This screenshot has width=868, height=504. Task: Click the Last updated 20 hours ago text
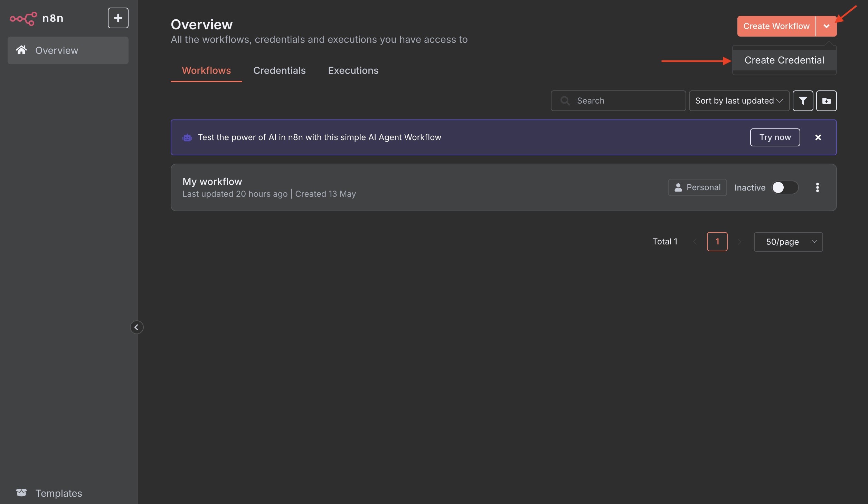coord(235,194)
